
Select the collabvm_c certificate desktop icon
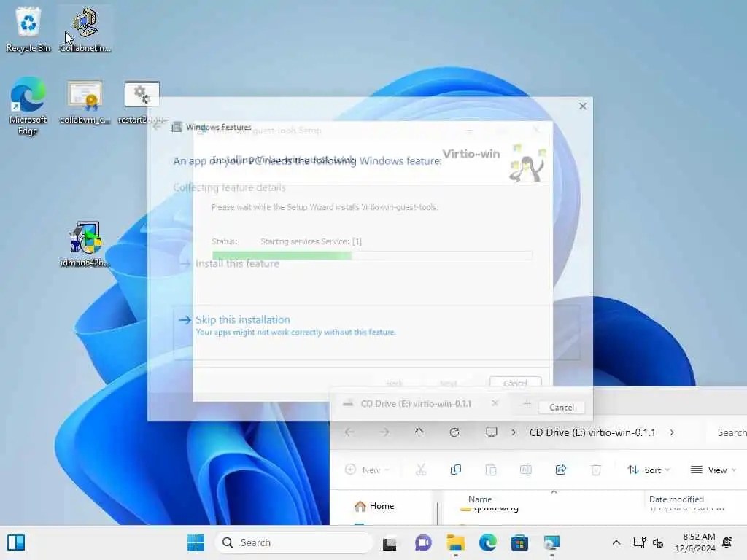(85, 102)
